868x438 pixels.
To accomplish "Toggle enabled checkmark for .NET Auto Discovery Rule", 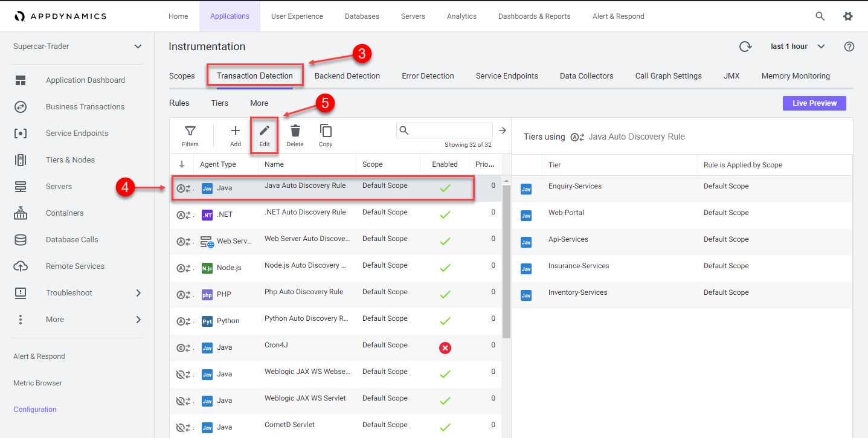I will 445,214.
